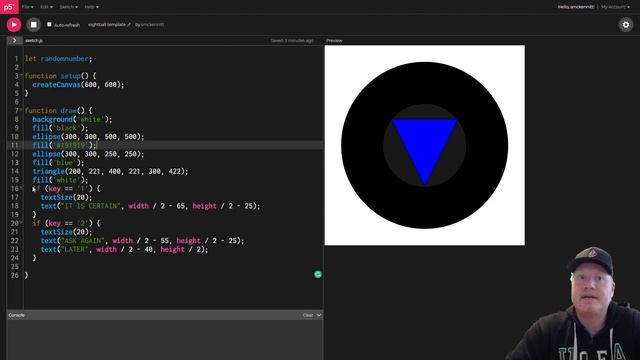Select the sketch.js file tab

point(34,40)
